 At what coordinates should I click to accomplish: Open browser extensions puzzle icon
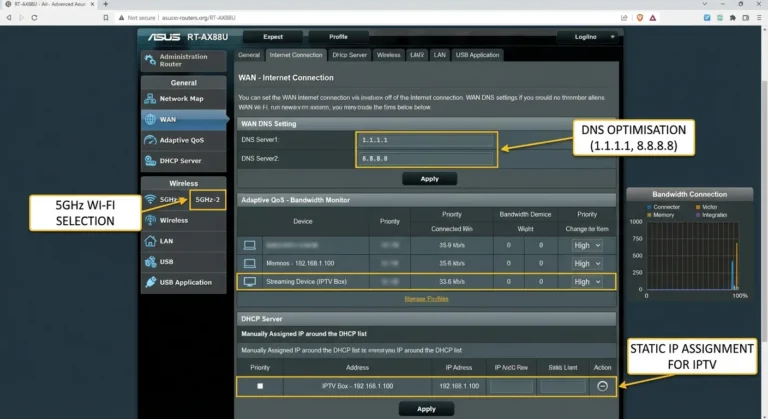click(733, 18)
